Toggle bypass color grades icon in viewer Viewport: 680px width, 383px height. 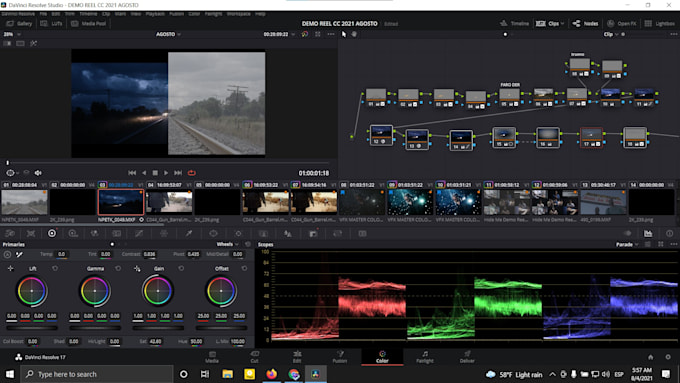pos(305,34)
